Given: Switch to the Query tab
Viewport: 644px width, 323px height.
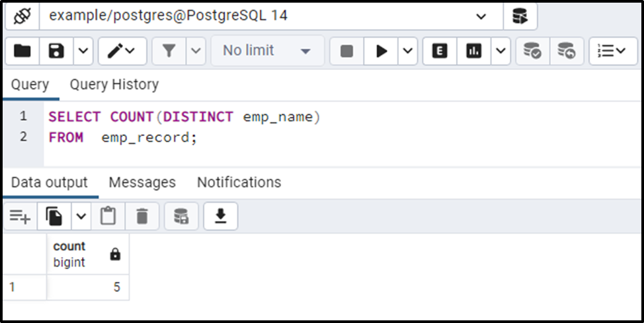Looking at the screenshot, I should [30, 85].
